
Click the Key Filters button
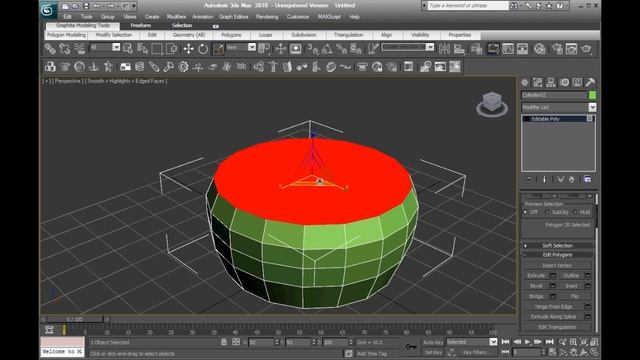[476, 353]
